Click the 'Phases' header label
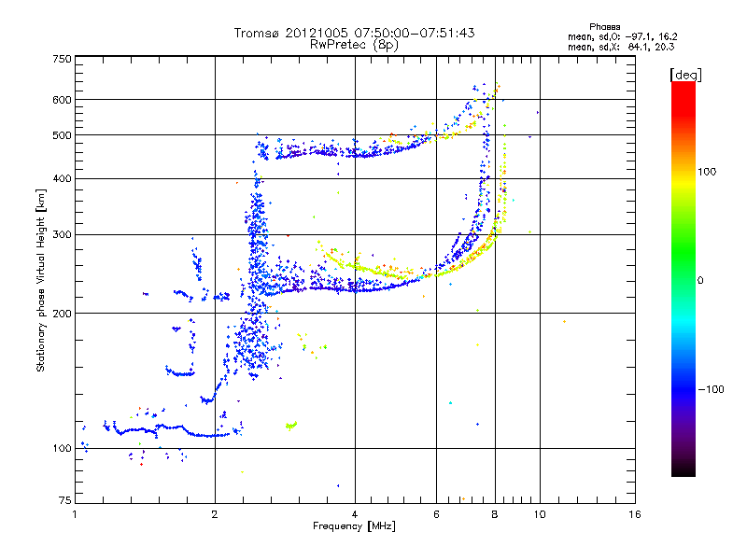747x560 pixels. pos(604,27)
